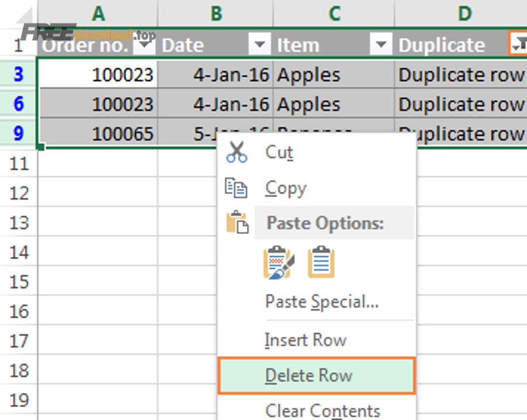Click the Apples cell in row 3
This screenshot has width=527, height=420.
tap(334, 74)
